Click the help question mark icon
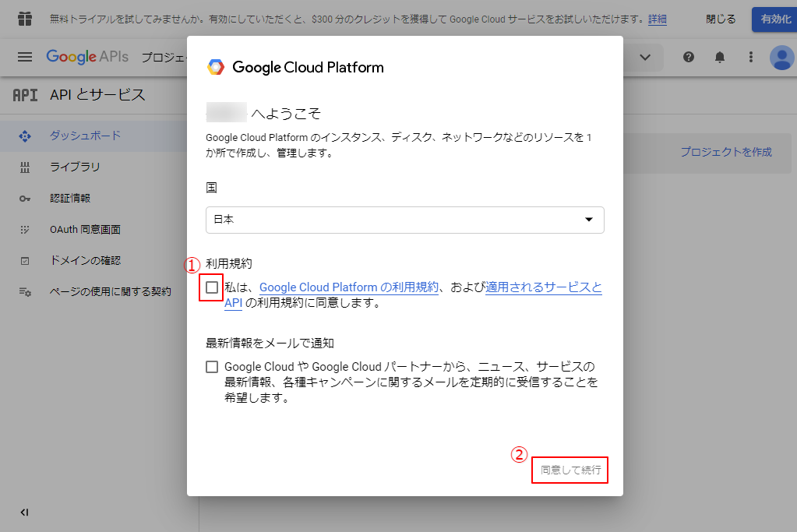797x532 pixels. pyautogui.click(x=689, y=57)
